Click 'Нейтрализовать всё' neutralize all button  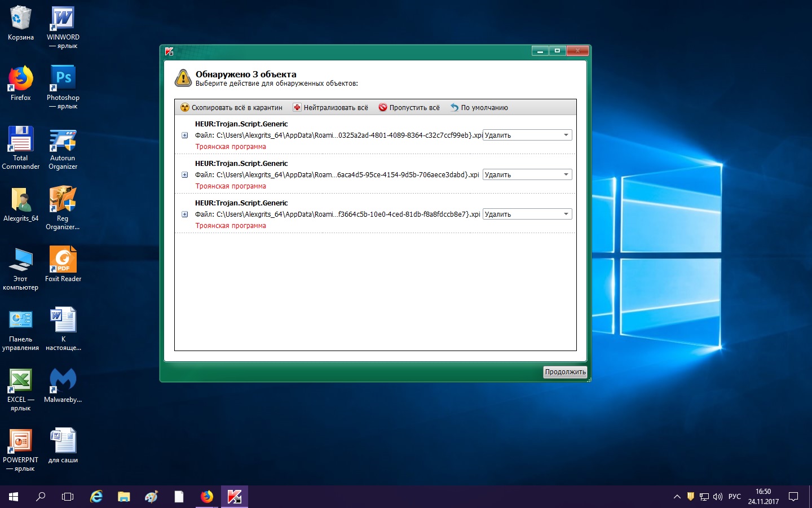[330, 107]
